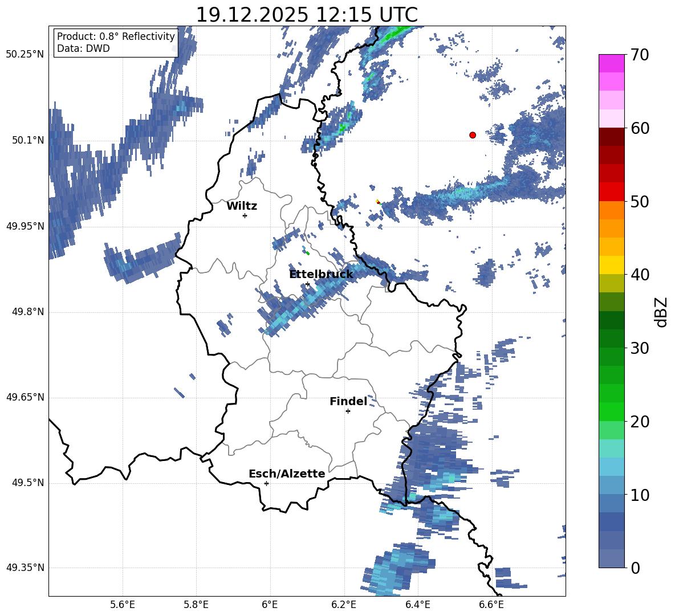Screen dimensions: 675x616
Task: Click the 60 tick on the colorbar
Action: (x=639, y=128)
